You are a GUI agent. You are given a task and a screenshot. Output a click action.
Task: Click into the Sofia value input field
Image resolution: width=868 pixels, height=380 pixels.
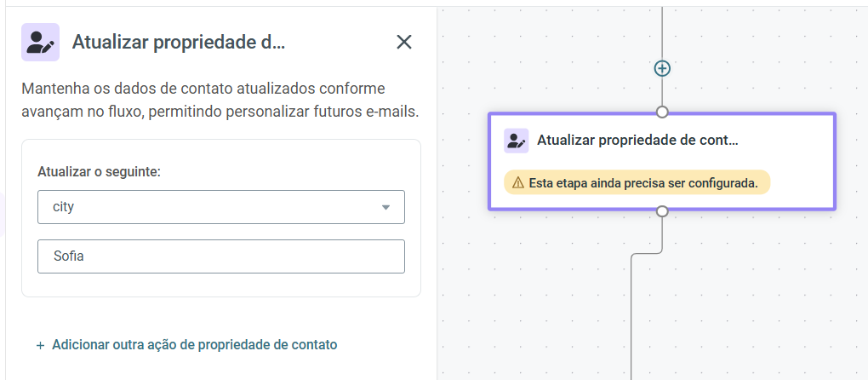(x=221, y=256)
